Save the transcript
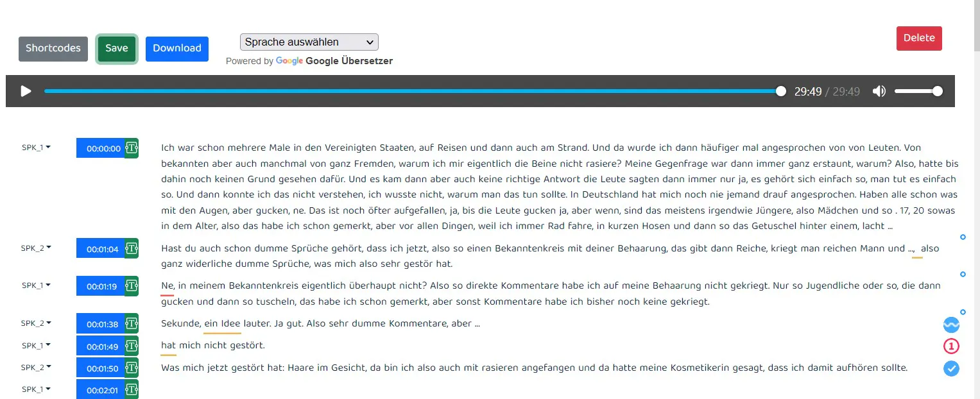This screenshot has width=980, height=399. [x=117, y=49]
